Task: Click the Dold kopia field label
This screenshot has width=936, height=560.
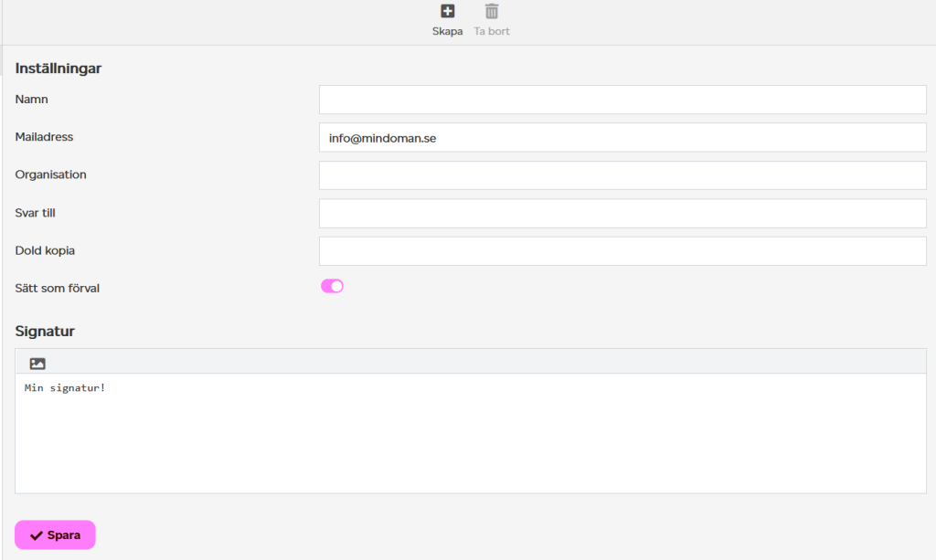Action: [x=47, y=250]
